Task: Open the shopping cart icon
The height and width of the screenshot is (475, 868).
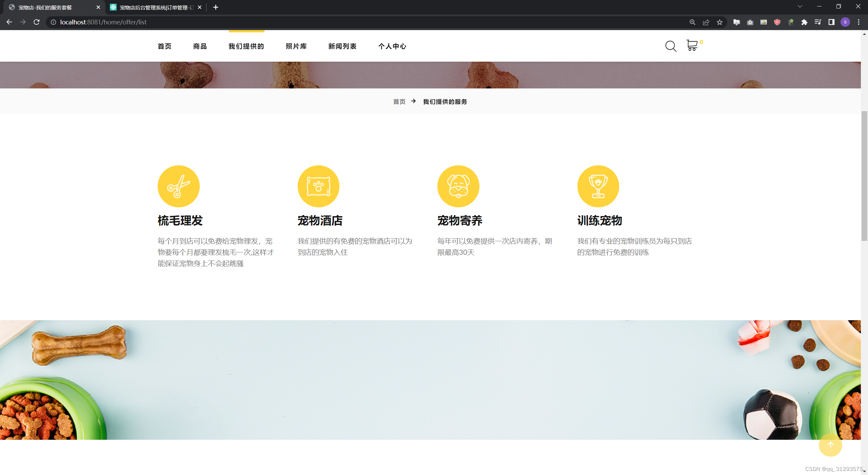Action: [x=692, y=45]
